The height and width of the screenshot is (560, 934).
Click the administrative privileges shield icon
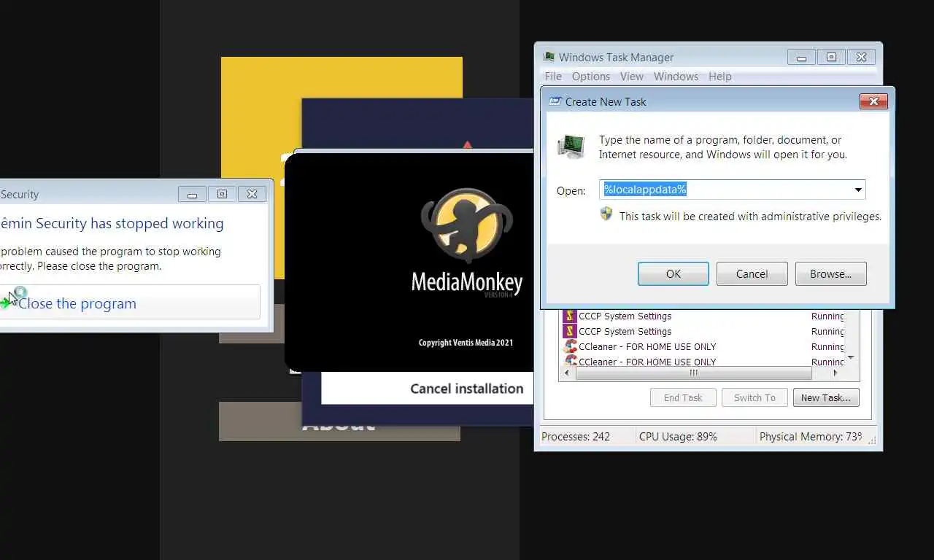606,214
